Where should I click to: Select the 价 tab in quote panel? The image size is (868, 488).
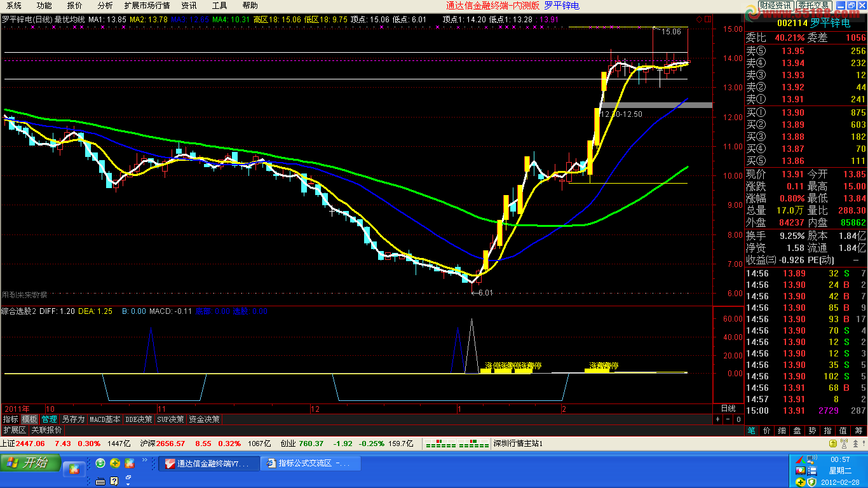[766, 431]
